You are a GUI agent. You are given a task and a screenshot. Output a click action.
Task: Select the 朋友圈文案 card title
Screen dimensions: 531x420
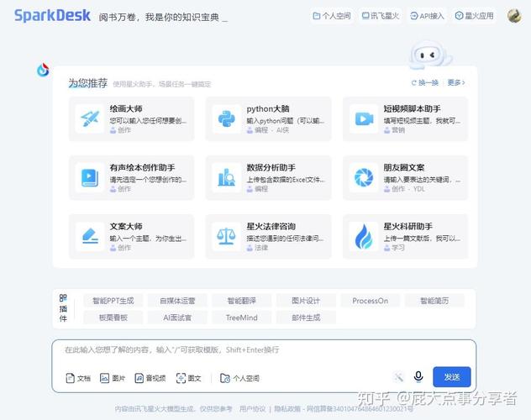[x=404, y=167]
